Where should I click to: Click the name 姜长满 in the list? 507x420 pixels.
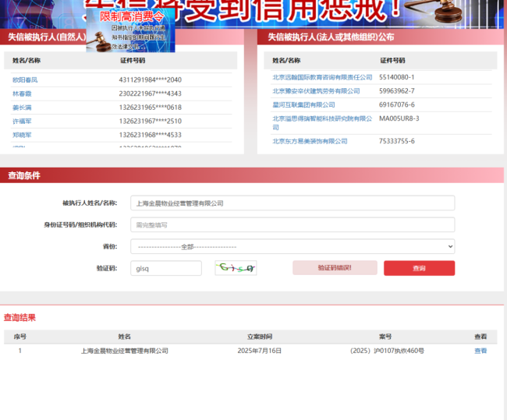pos(23,108)
